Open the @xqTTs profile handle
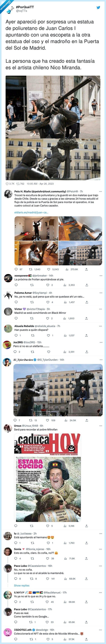Image resolution: width=106 pixels, height=644 pixels. pyautogui.click(x=21, y=11)
